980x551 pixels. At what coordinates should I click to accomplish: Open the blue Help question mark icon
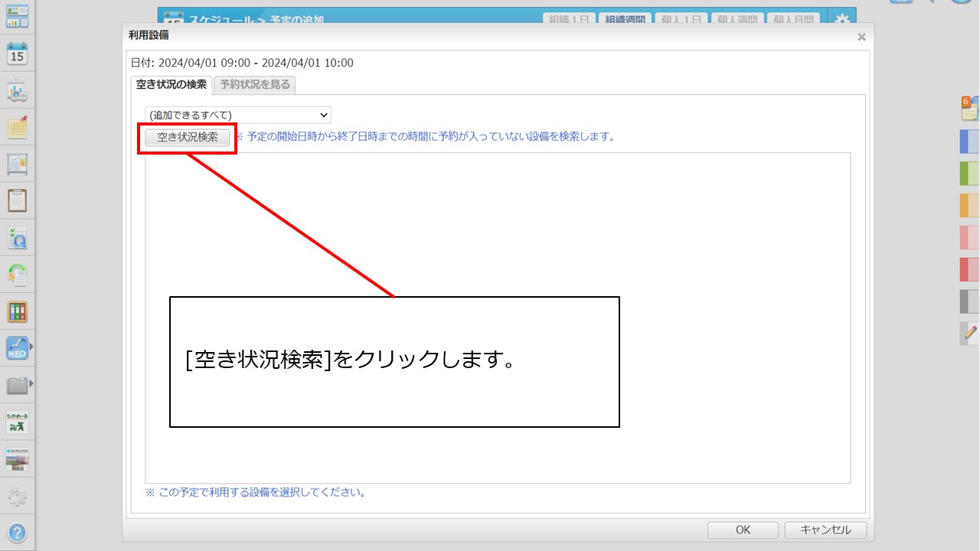pos(17,533)
